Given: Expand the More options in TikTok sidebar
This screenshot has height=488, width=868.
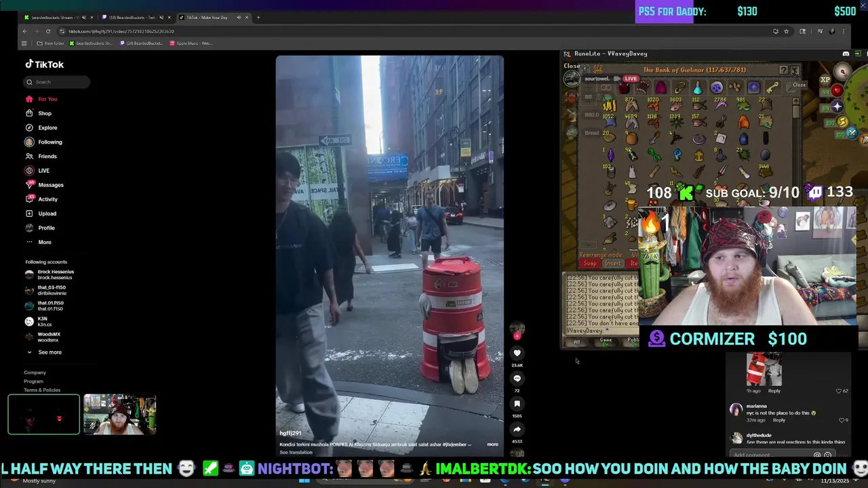Looking at the screenshot, I should click(39, 242).
